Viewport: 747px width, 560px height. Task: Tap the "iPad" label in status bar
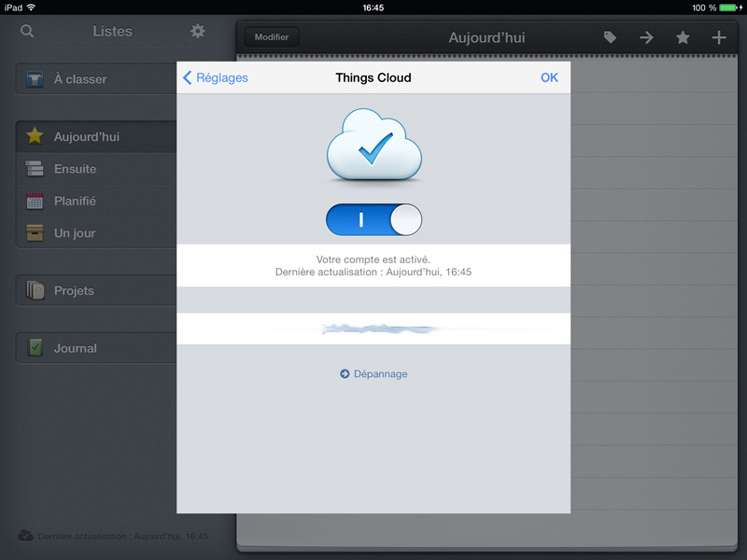pyautogui.click(x=13, y=7)
